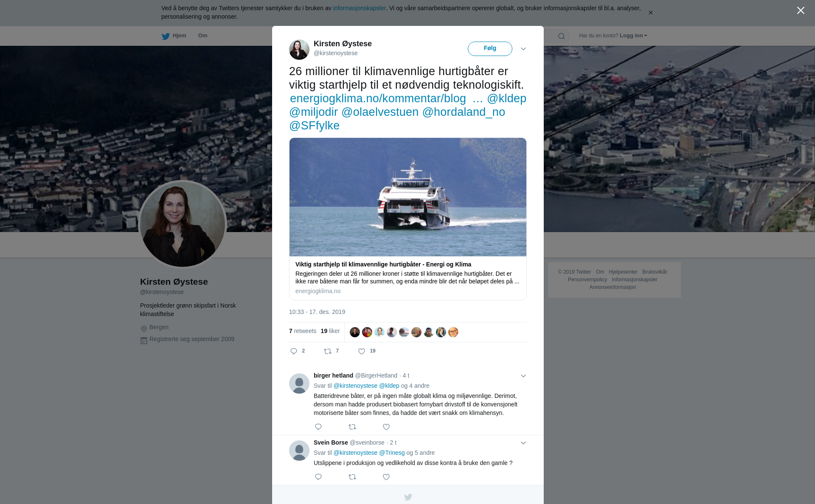Click the reply icon on main tweet
This screenshot has height=504, width=815.
[x=294, y=351]
